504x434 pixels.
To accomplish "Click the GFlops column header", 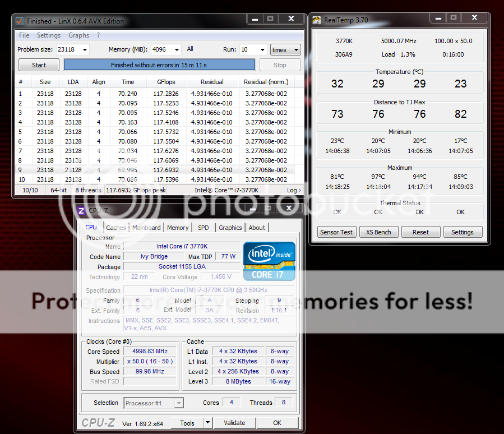I will tap(165, 82).
